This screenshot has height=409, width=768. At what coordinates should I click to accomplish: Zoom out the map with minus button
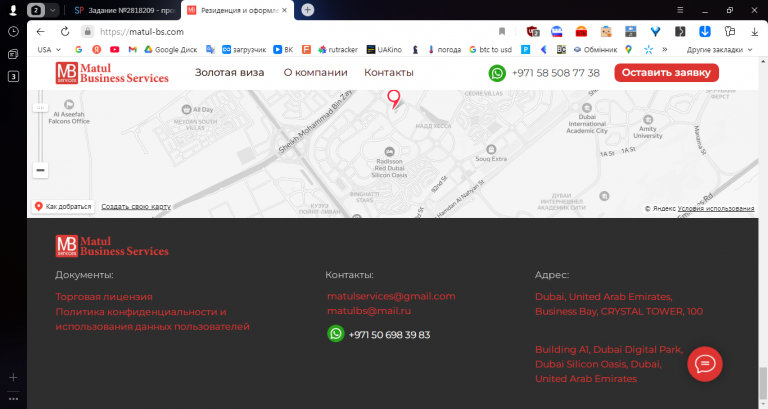click(x=41, y=170)
